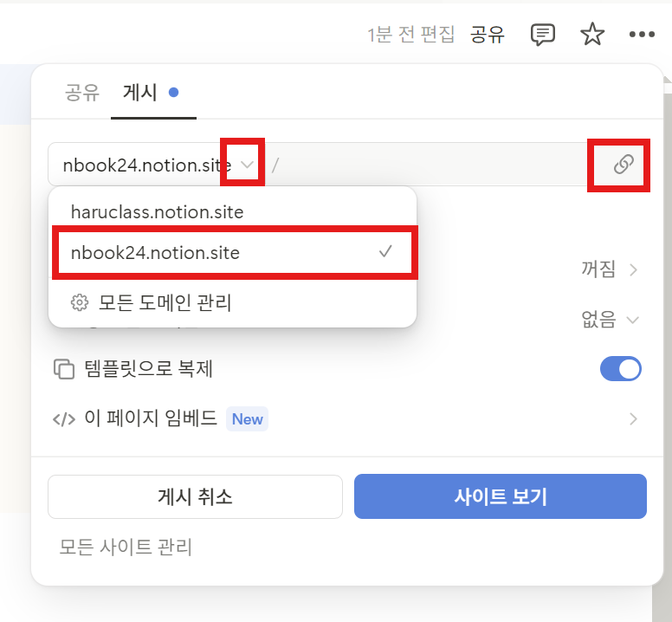Click the gear icon for domain management
Screen dimensions: 672x622
coord(80,302)
